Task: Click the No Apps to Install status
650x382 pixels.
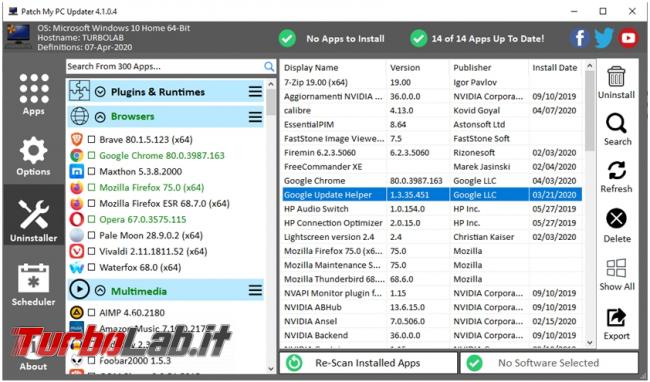Action: pyautogui.click(x=332, y=39)
